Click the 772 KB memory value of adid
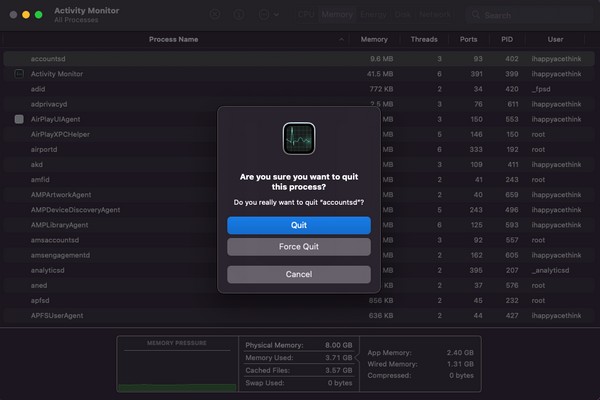This screenshot has width=600, height=400. 382,89
